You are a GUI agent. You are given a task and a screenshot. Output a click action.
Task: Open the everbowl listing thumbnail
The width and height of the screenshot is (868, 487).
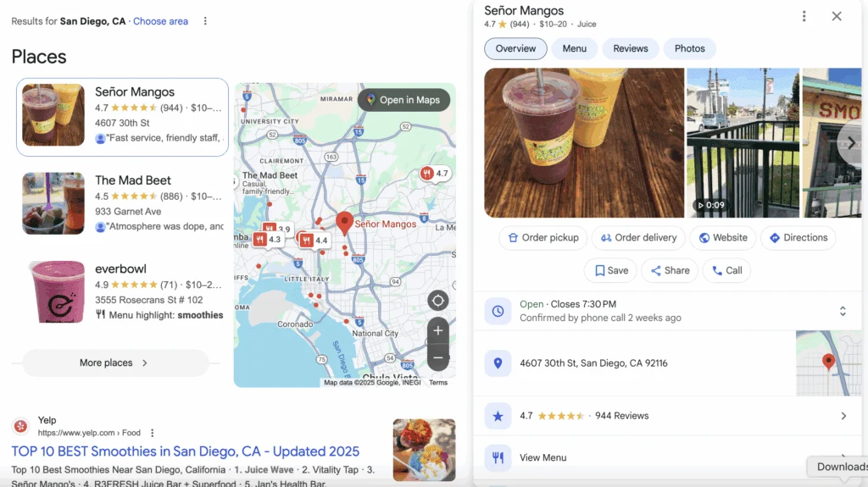53,291
